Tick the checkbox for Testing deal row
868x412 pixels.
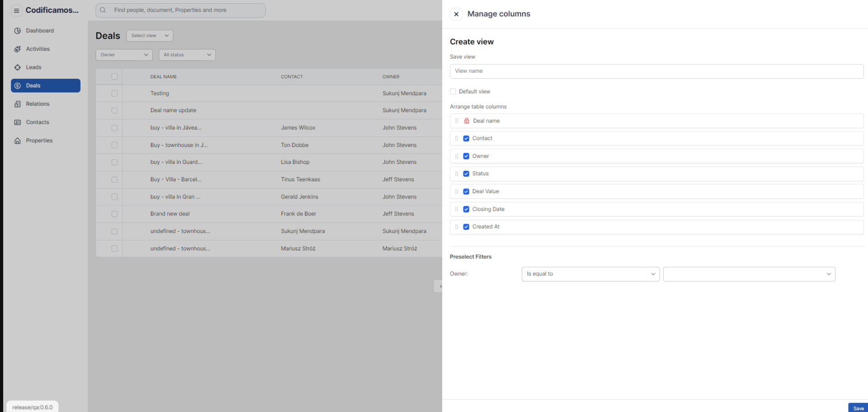coord(114,93)
